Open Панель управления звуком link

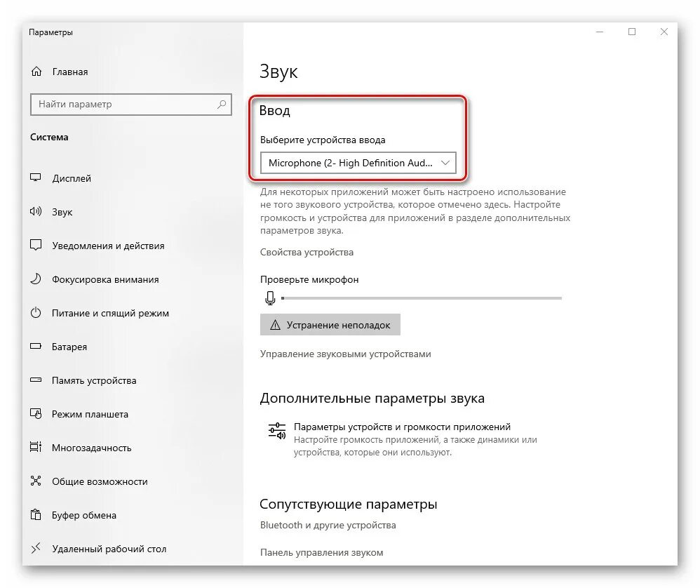(321, 553)
